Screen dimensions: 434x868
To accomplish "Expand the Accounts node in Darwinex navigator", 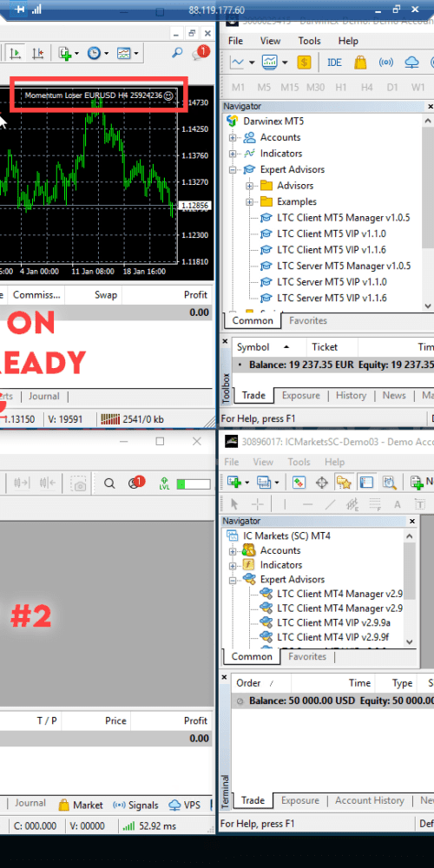I will click(233, 138).
